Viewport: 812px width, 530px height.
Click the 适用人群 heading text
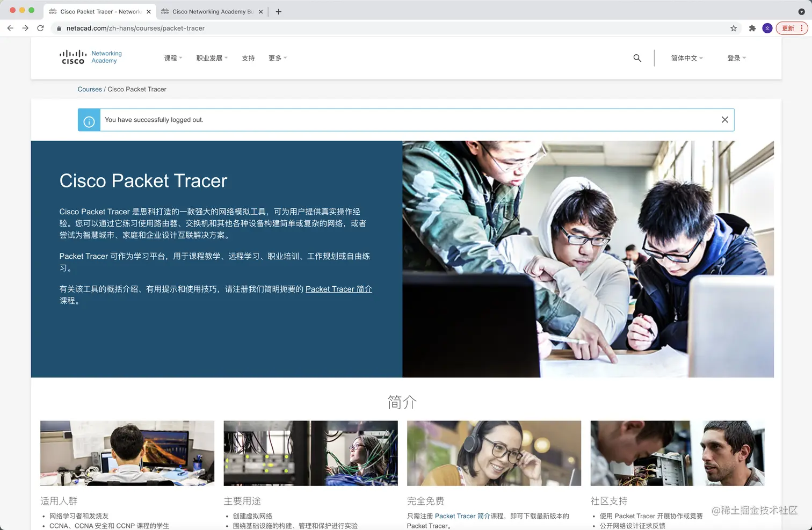pos(59,501)
